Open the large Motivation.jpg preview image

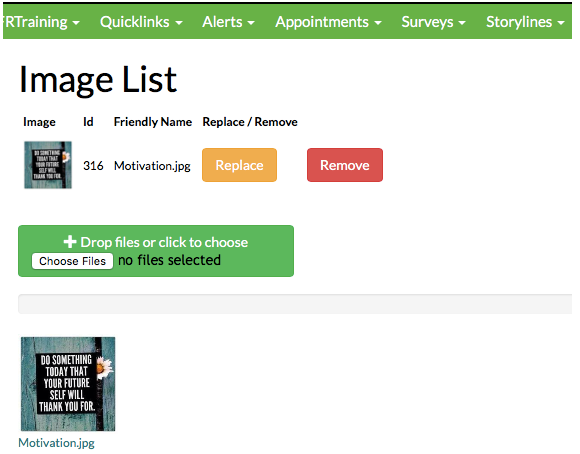[x=68, y=384]
